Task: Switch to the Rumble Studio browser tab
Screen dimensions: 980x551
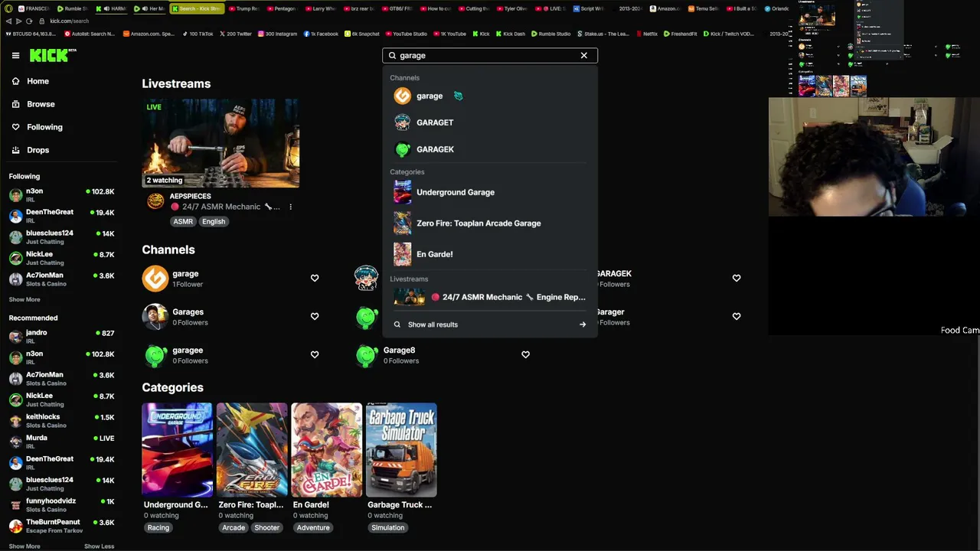Action: click(x=73, y=8)
